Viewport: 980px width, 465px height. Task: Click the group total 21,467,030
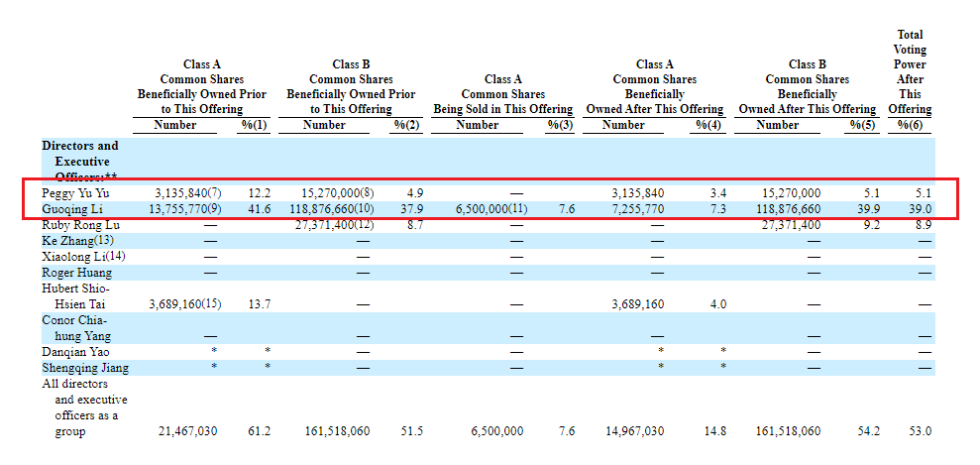187,431
